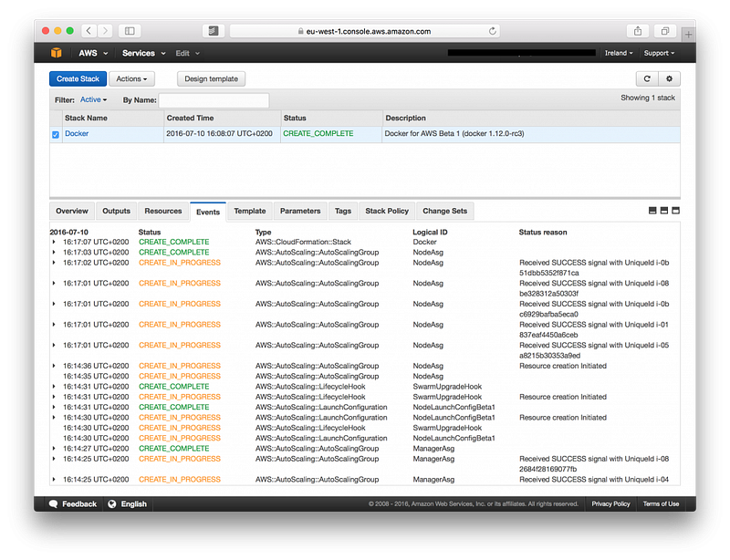
Task: Open the Tags tab
Action: [343, 211]
